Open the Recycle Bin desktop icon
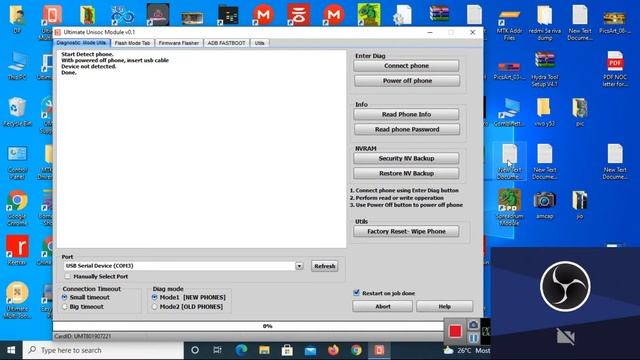Screen dimensions: 640x360 (x=17, y=112)
